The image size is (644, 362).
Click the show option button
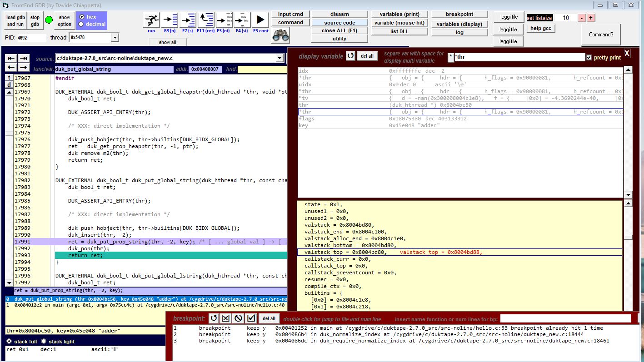coord(65,21)
